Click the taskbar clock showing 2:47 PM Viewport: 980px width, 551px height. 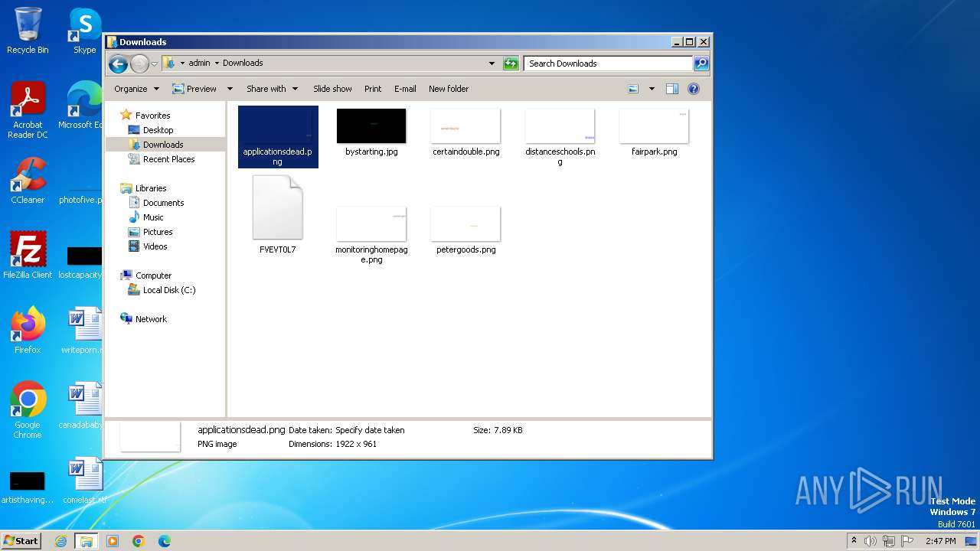pyautogui.click(x=940, y=541)
